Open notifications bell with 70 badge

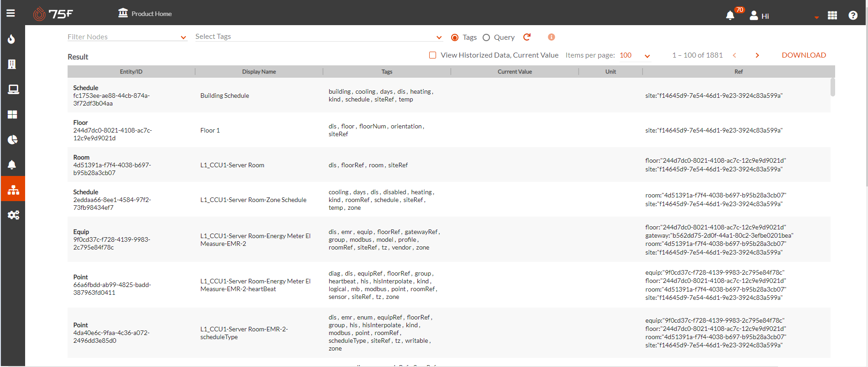[730, 16]
